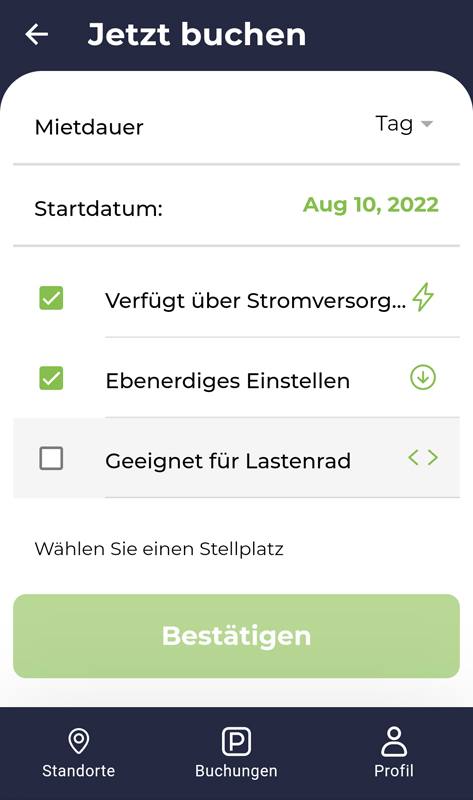Image resolution: width=473 pixels, height=800 pixels.
Task: Open the Mietdauer Tag dropdown
Action: point(404,124)
